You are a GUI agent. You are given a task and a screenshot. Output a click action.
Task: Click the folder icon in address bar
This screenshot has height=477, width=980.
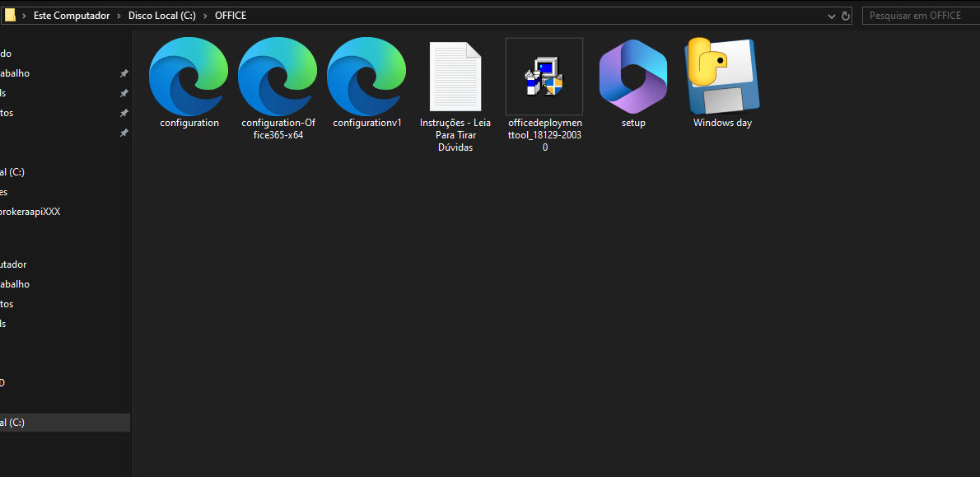10,16
